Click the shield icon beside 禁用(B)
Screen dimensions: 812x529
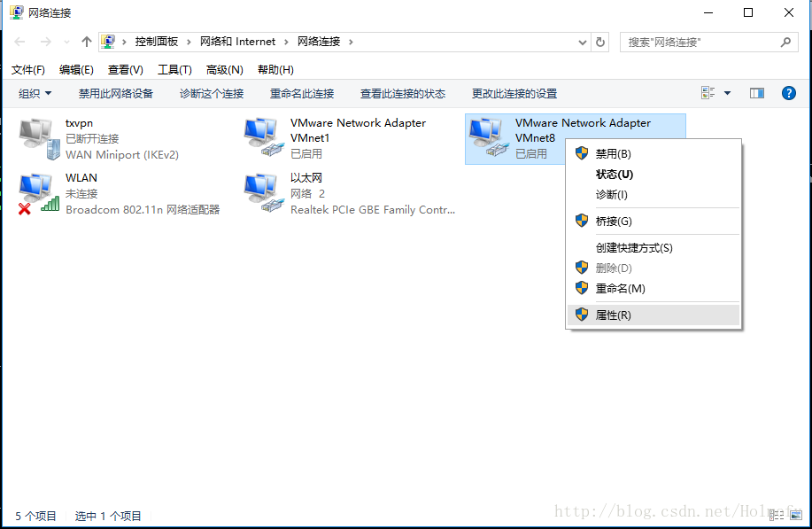pos(582,152)
